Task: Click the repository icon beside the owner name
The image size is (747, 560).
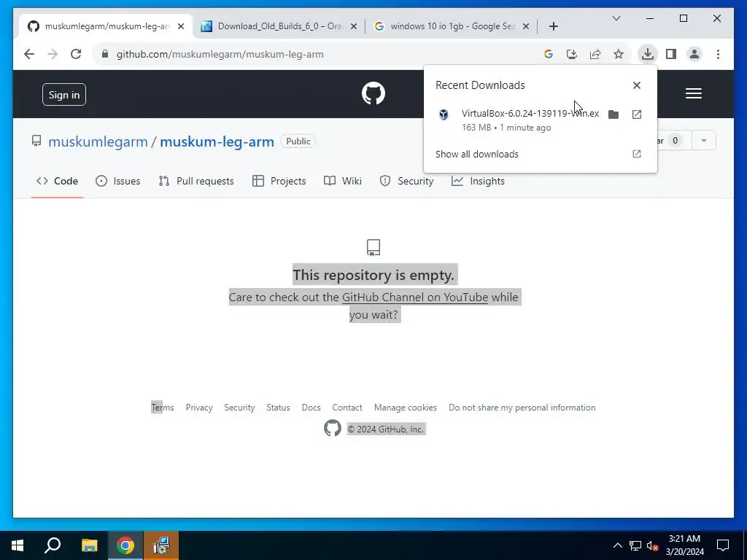Action: pos(36,141)
